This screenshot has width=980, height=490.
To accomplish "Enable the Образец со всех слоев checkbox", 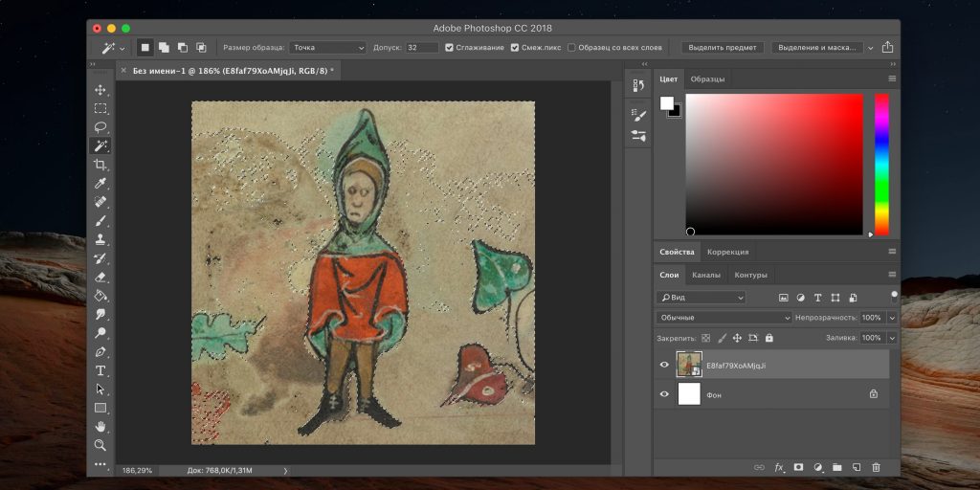I will click(571, 47).
